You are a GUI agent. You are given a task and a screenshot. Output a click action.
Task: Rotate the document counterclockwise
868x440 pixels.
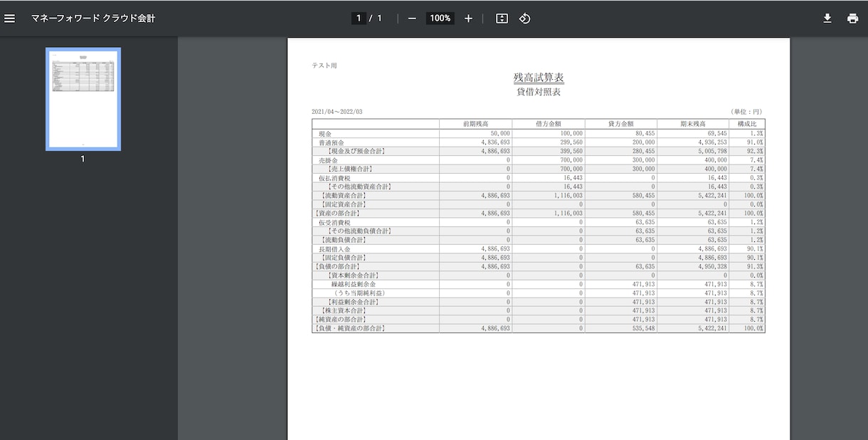pos(524,19)
